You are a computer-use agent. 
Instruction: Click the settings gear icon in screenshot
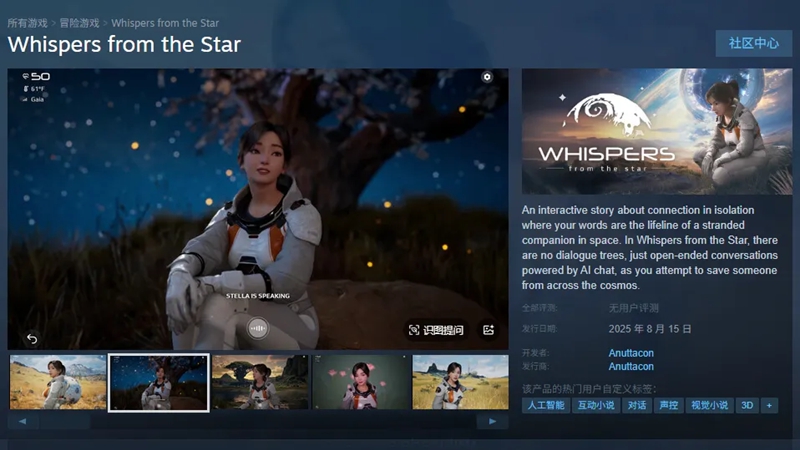[487, 77]
